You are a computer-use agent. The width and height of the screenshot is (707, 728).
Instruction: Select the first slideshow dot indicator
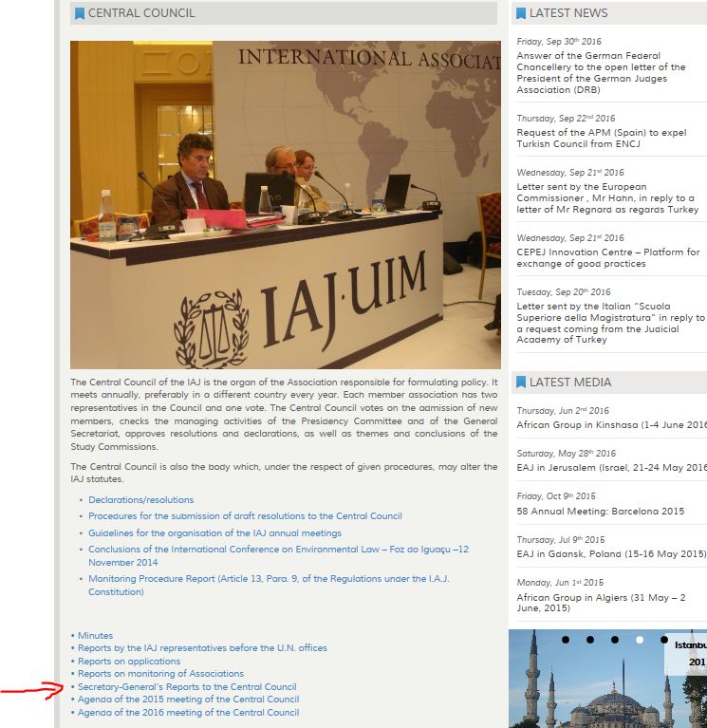coord(566,640)
